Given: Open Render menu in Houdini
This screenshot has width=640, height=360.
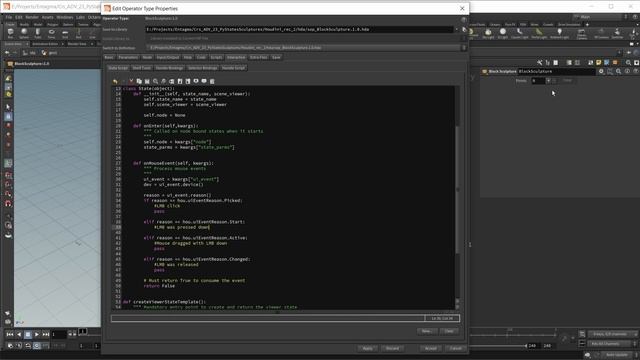Looking at the screenshot, I should coord(32,18).
